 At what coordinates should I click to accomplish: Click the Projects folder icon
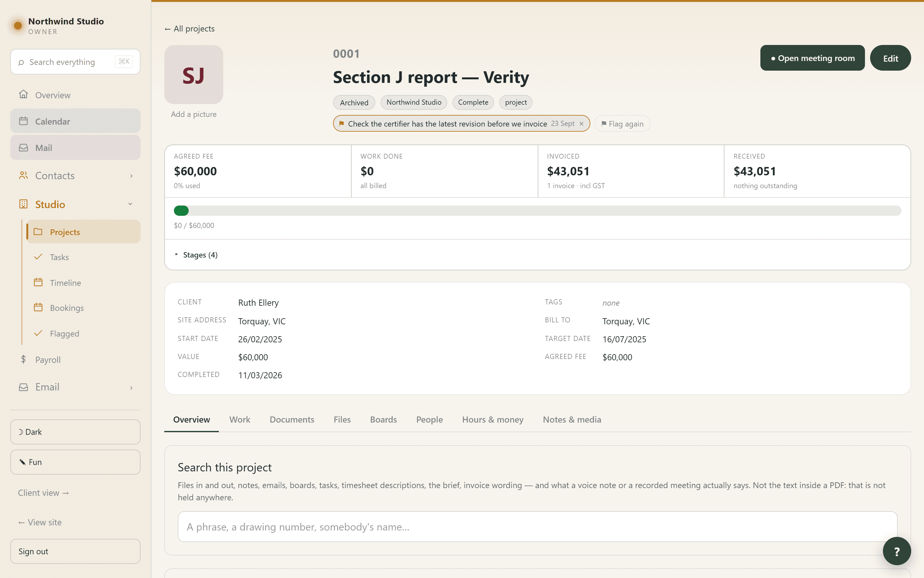38,232
